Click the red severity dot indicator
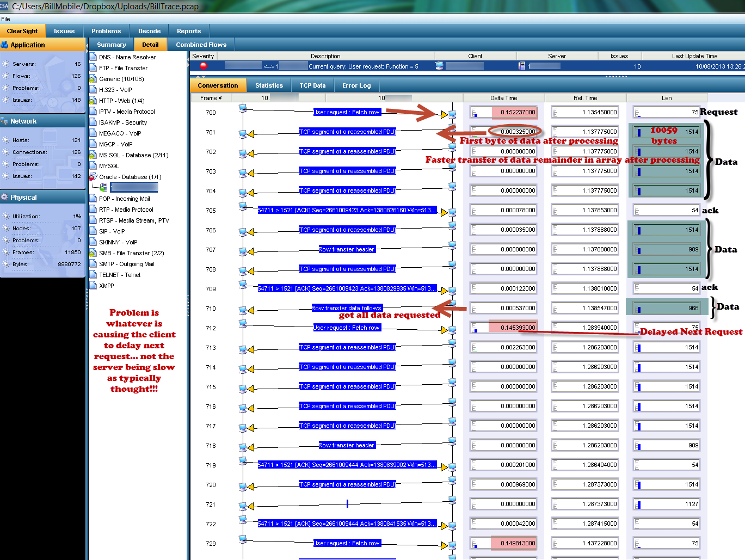The width and height of the screenshot is (745, 560). point(202,65)
